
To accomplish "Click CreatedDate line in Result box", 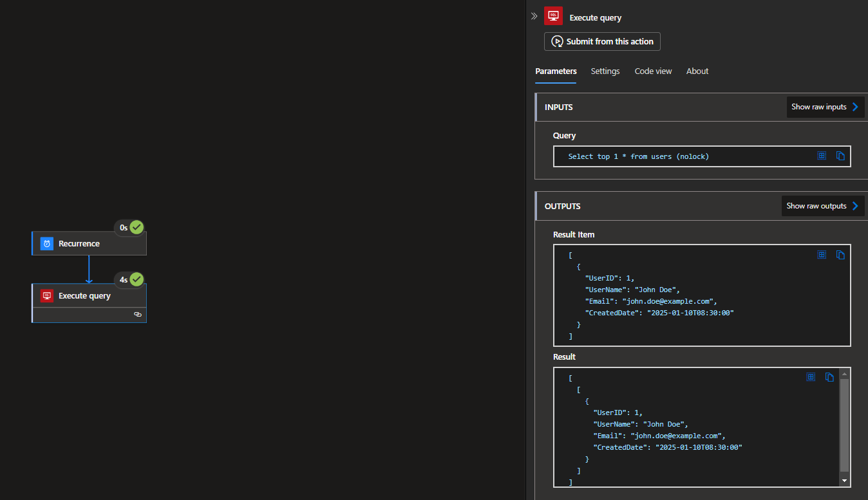I will [668, 447].
